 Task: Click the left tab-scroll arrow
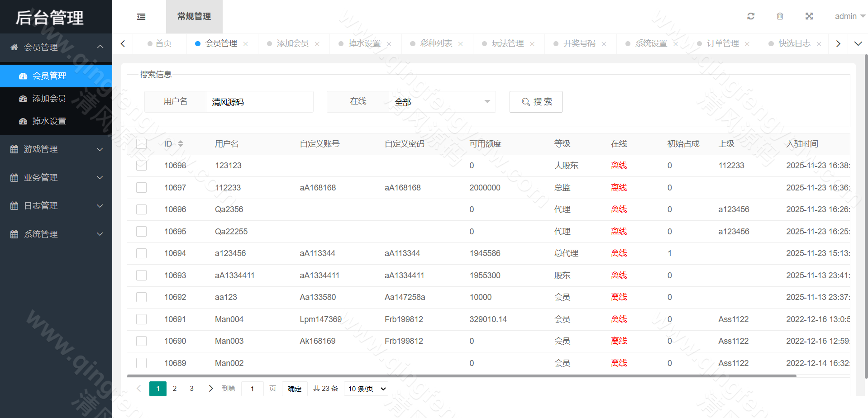coord(123,43)
